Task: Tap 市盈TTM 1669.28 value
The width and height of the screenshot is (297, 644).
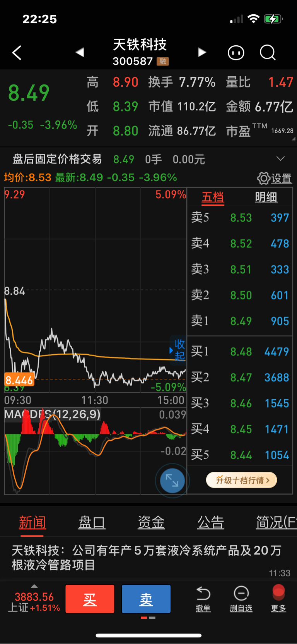Action: [282, 131]
